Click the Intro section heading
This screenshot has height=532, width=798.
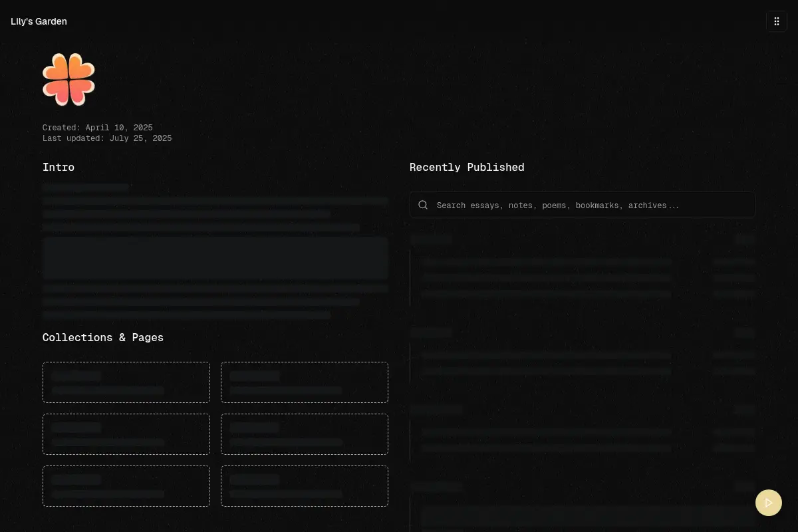(59, 168)
